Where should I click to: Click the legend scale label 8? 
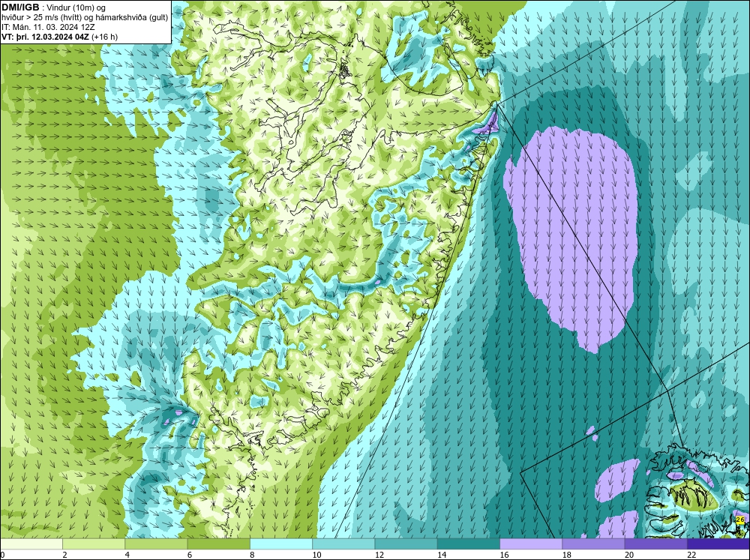[x=252, y=555]
